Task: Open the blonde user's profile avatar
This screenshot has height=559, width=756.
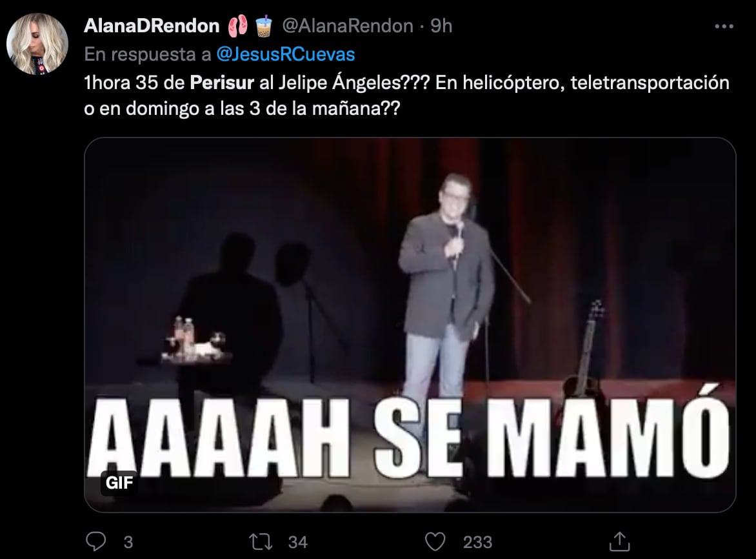Action: (x=37, y=44)
